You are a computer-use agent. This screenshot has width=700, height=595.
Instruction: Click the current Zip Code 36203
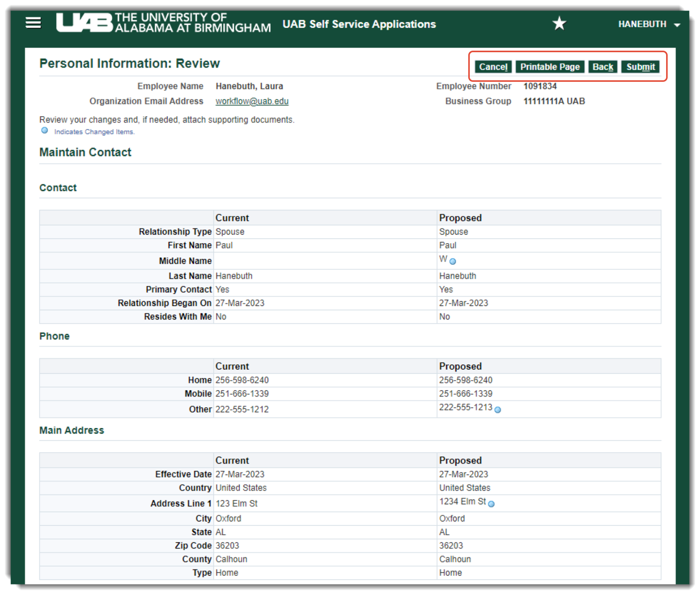[x=227, y=546]
